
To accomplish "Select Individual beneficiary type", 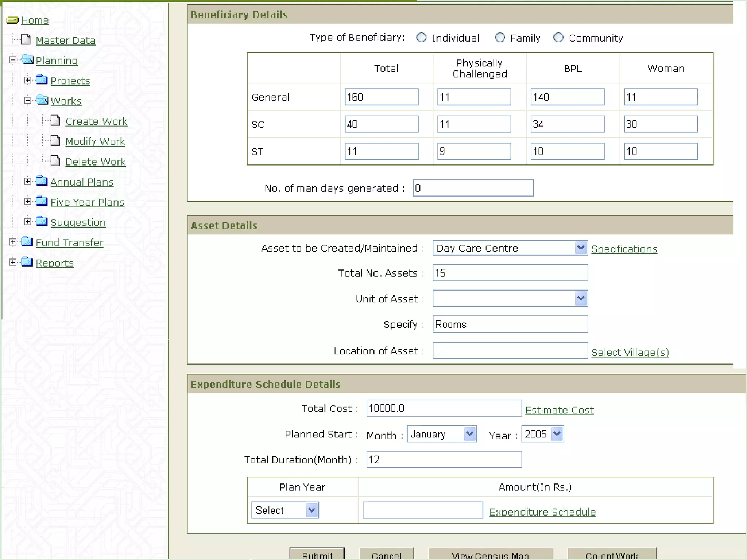I will pyautogui.click(x=421, y=38).
